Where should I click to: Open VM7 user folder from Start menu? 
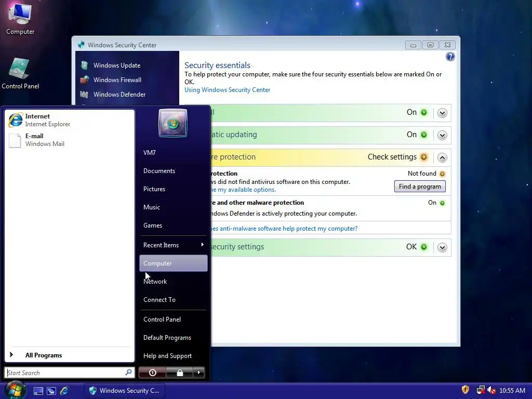(x=174, y=152)
